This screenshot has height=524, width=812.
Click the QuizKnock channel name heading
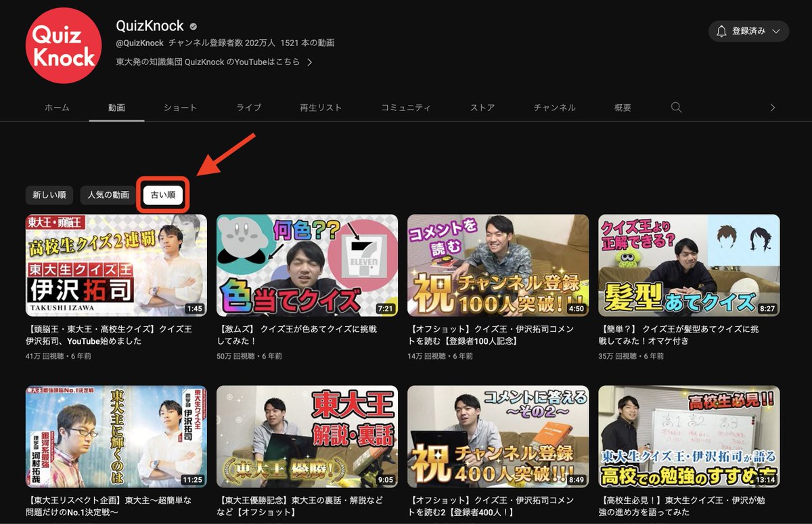150,26
